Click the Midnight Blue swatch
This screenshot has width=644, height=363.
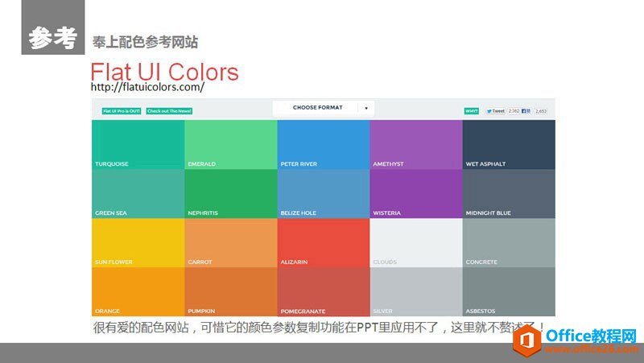(509, 193)
